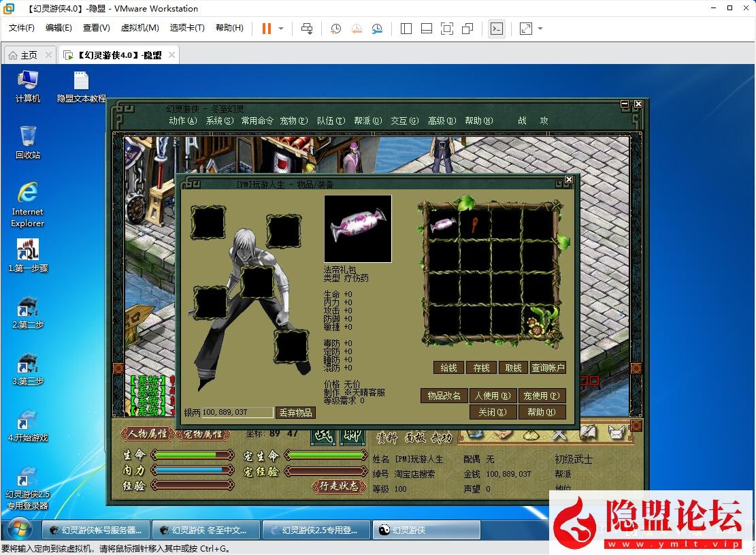
Task: Expand the pause button dropdown arrow
Action: point(280,29)
